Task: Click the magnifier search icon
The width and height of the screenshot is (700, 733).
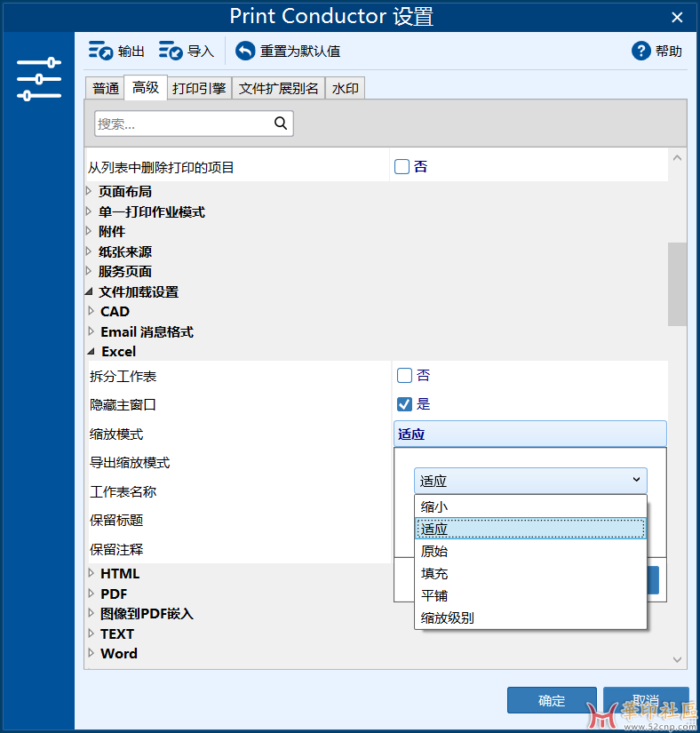Action: 281,123
